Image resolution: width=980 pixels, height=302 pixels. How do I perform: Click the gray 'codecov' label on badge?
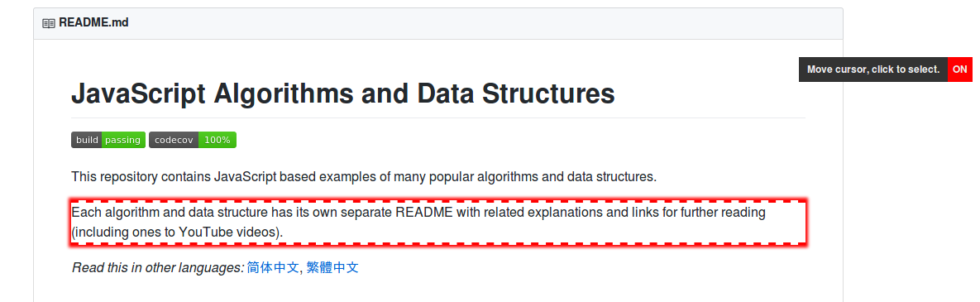click(174, 140)
